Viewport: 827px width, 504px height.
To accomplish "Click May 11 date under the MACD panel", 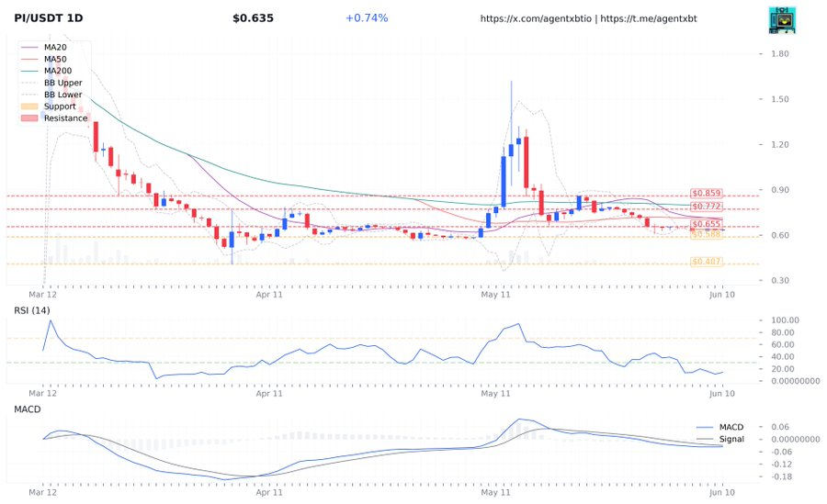I will [x=496, y=492].
